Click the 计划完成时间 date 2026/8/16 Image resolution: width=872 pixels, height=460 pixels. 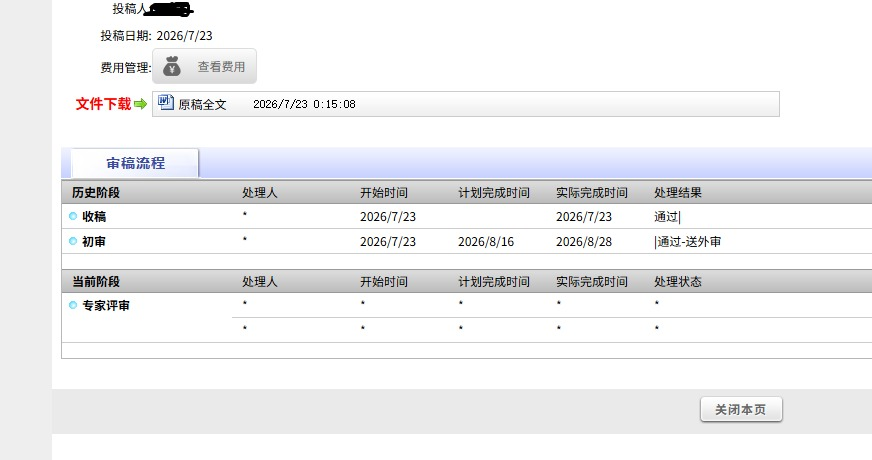pyautogui.click(x=486, y=241)
